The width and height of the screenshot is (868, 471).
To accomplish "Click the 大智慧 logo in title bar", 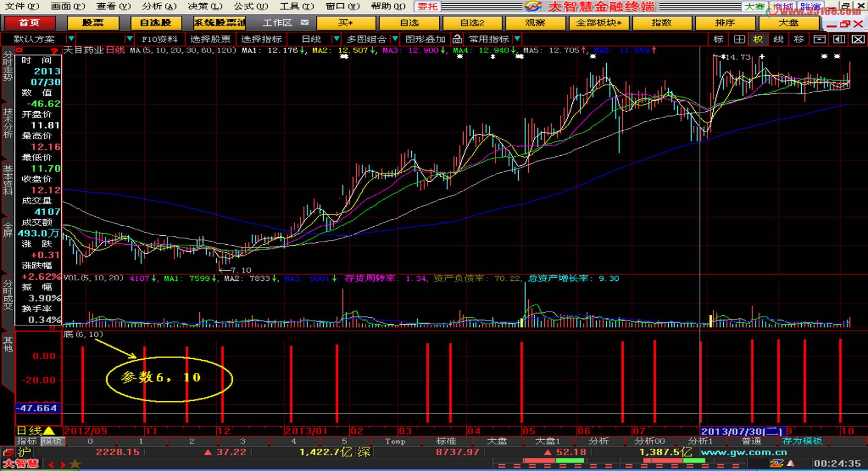I will [534, 6].
